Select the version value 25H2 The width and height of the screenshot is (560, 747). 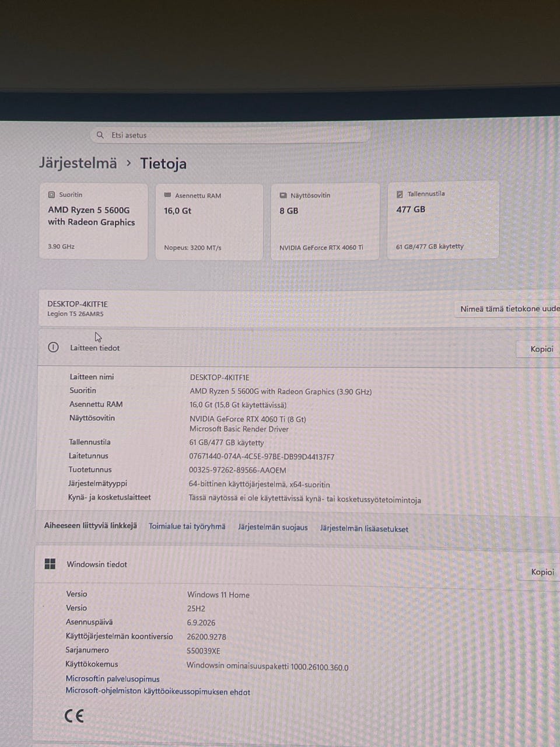click(196, 609)
